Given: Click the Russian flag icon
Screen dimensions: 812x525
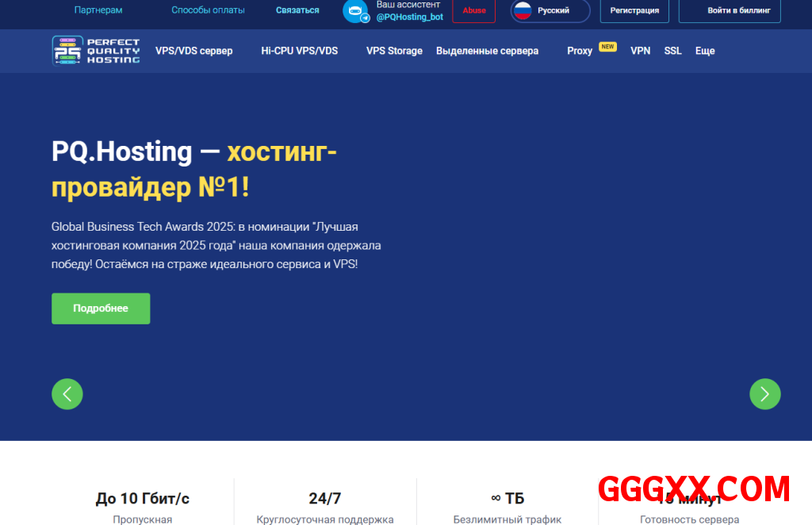Looking at the screenshot, I should point(522,11).
